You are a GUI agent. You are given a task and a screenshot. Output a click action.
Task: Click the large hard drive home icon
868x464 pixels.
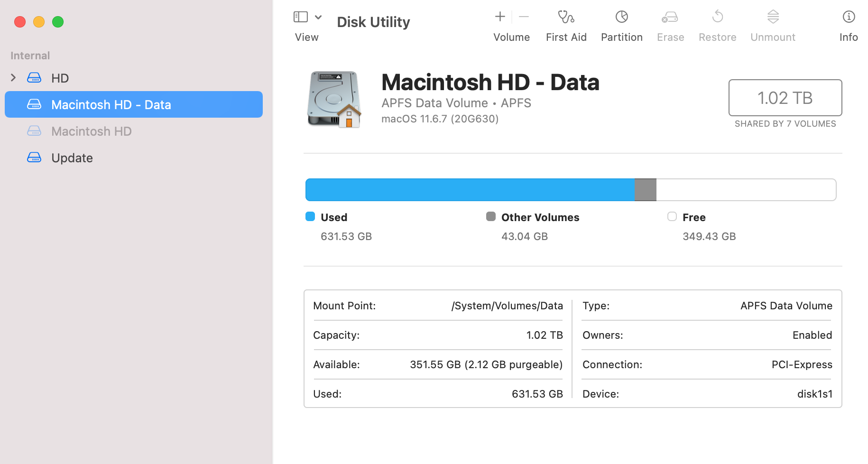pyautogui.click(x=334, y=99)
